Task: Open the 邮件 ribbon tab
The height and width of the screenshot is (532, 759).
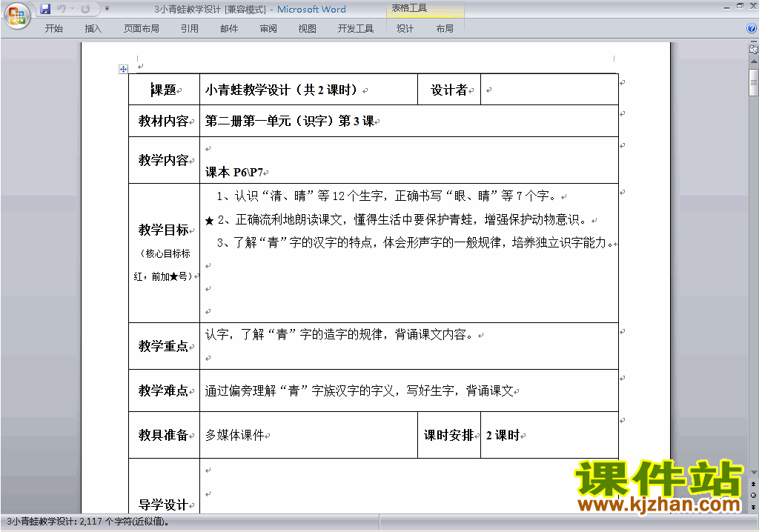Action: [x=229, y=29]
